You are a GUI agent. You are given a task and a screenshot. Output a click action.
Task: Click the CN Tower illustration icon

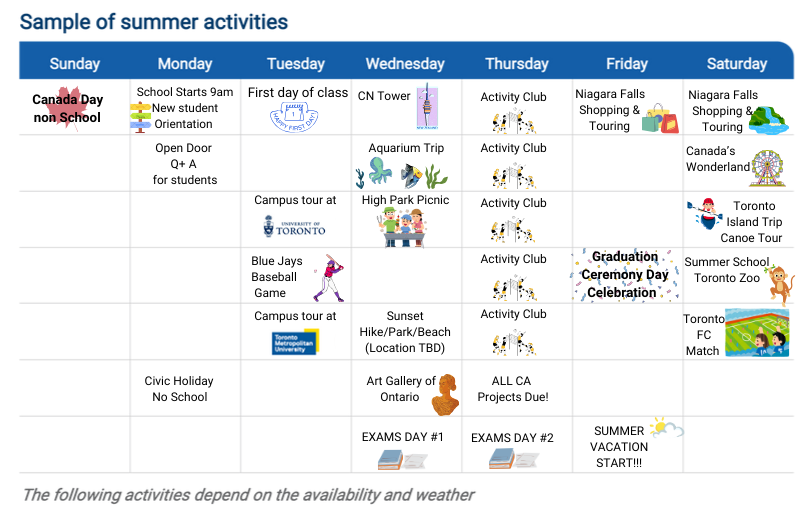pyautogui.click(x=427, y=106)
